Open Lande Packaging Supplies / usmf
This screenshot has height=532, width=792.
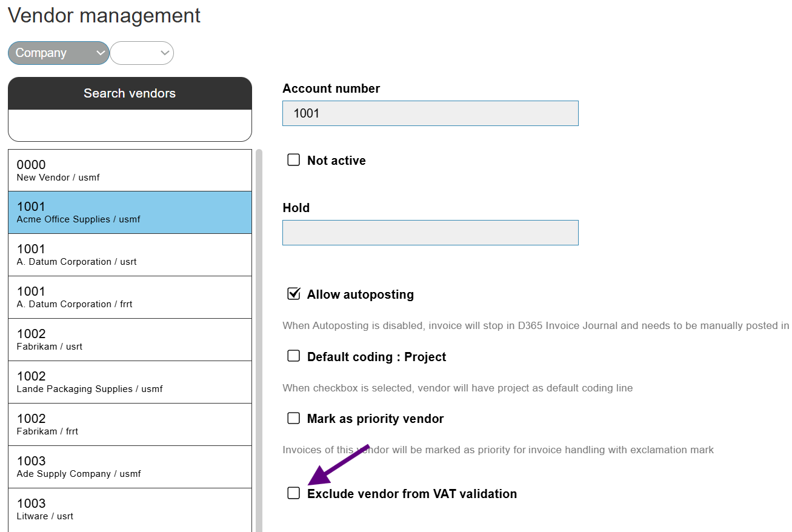130,382
